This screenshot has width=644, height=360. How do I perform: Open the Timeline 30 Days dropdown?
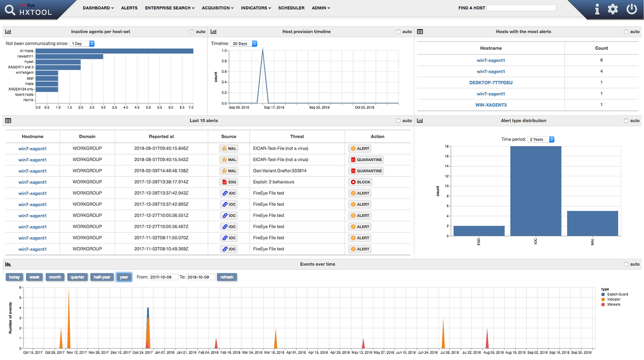[x=244, y=43]
